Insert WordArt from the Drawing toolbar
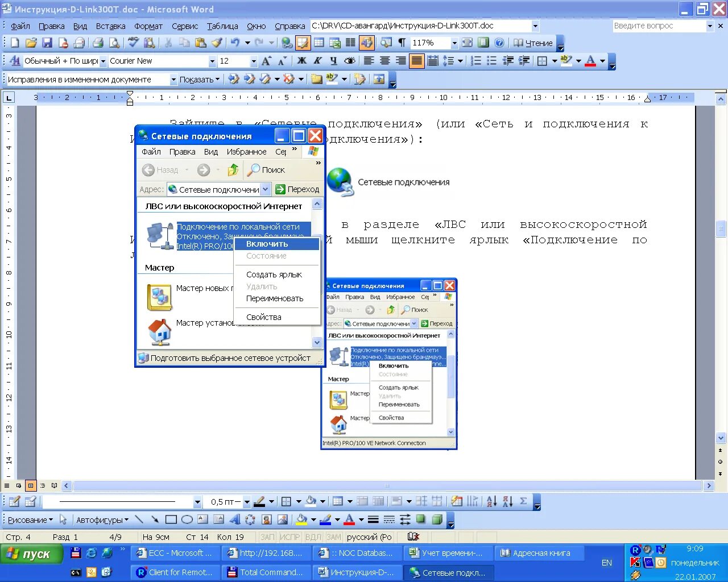728x582 pixels. (x=234, y=519)
